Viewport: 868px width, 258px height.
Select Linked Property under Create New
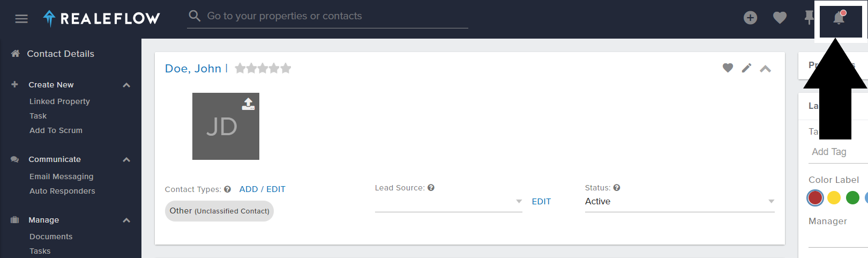(59, 101)
